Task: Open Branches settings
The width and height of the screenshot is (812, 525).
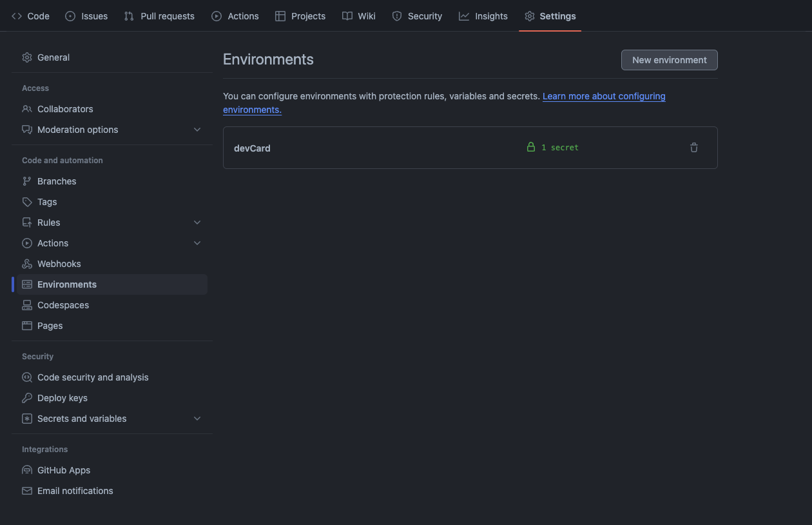Action: (112, 181)
